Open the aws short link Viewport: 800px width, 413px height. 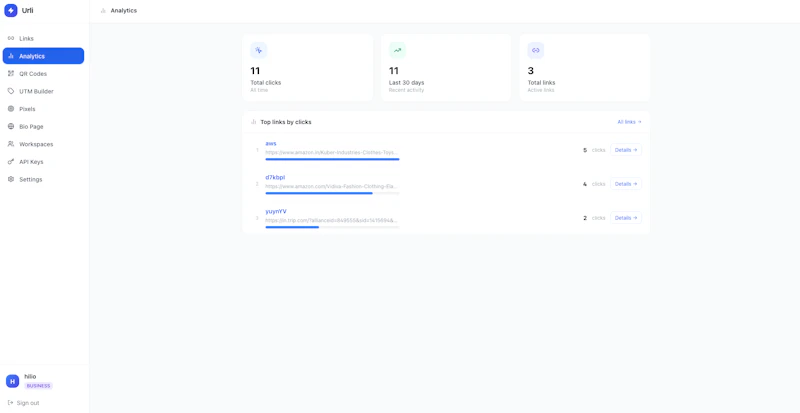point(271,143)
